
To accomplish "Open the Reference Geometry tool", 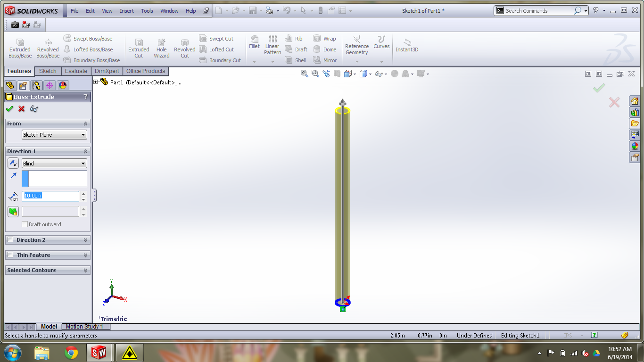I will (x=357, y=46).
